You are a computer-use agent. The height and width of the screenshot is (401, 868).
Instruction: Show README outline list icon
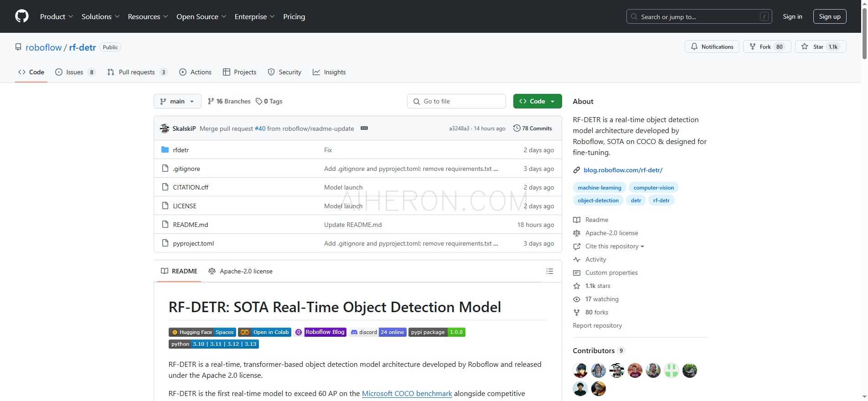tap(549, 271)
